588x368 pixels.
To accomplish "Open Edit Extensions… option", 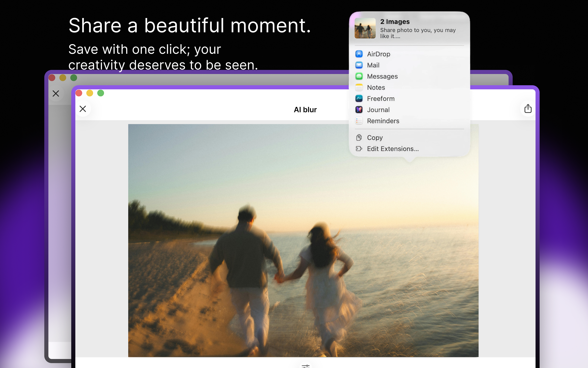I will click(x=409, y=149).
